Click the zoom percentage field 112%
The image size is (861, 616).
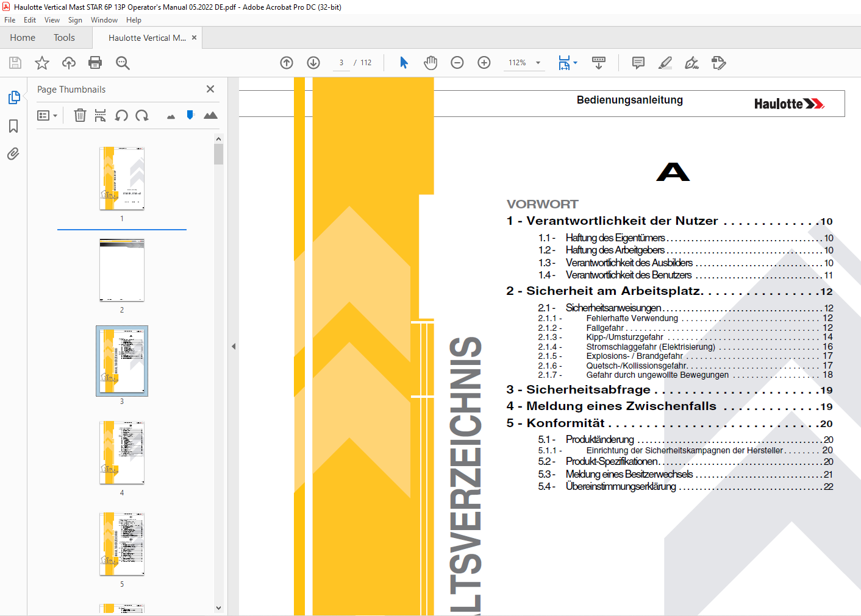pyautogui.click(x=517, y=63)
